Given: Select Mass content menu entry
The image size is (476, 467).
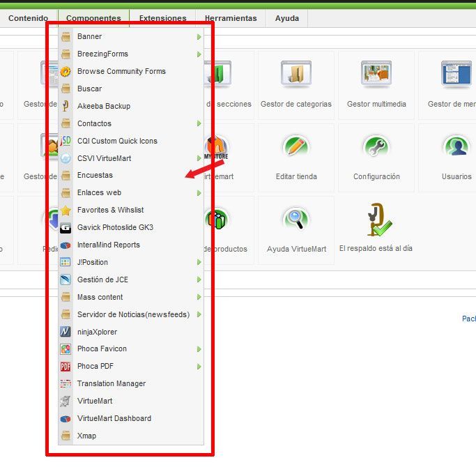Looking at the screenshot, I should coord(131,297).
